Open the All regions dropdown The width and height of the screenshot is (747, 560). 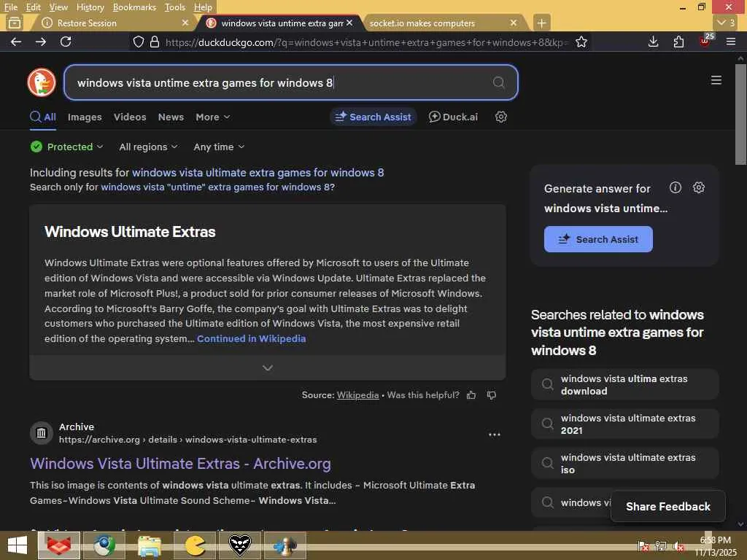[148, 147]
